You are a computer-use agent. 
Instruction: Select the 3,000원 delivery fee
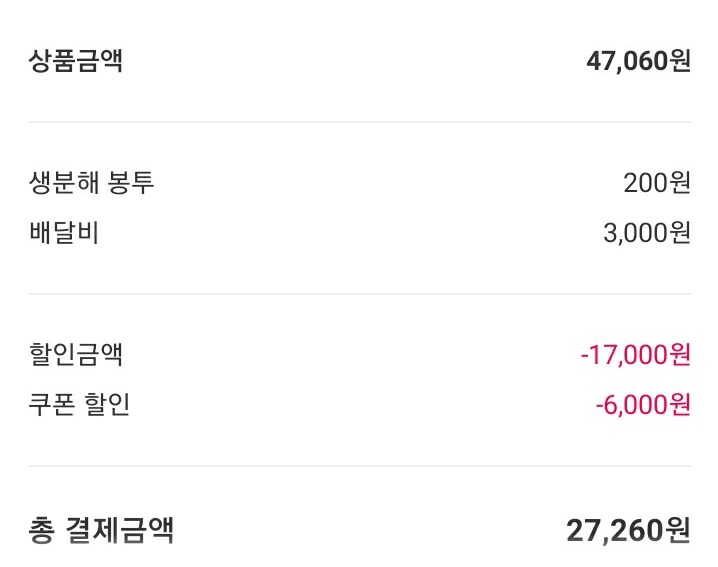tap(646, 233)
